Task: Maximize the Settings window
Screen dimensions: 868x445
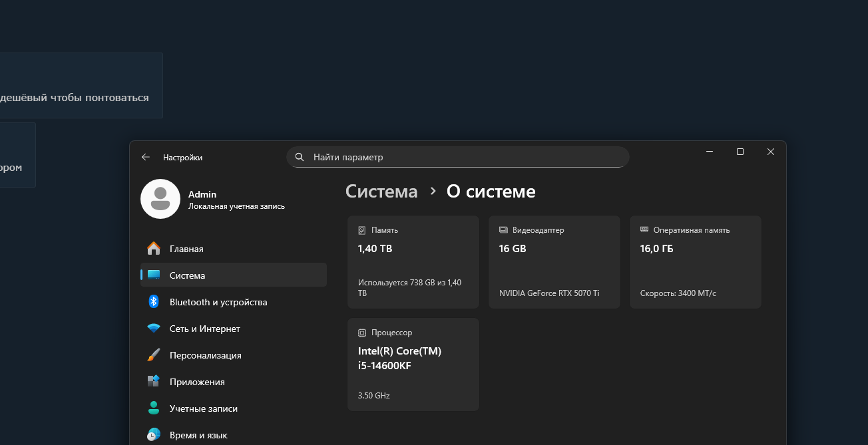Action: coord(740,152)
